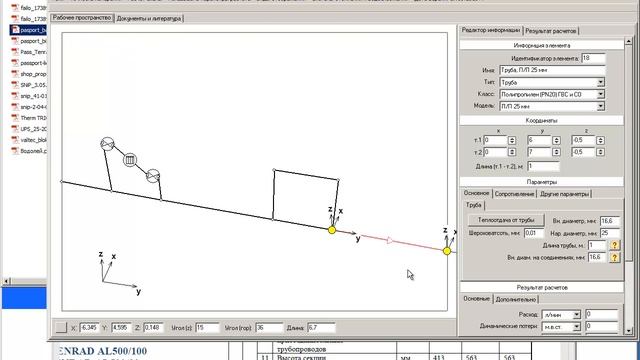Screen dimensions: 640x360
Task: Switch to Рабочее пространство tab
Action: pyautogui.click(x=82, y=18)
